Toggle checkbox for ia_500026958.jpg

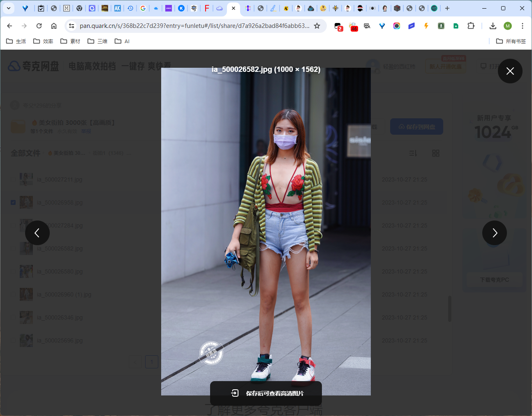click(x=13, y=202)
